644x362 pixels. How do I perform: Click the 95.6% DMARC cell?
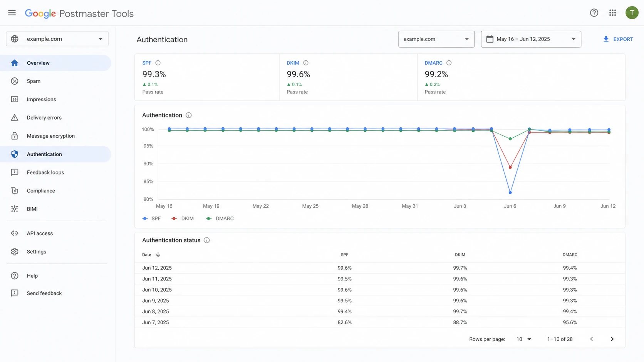(x=570, y=322)
